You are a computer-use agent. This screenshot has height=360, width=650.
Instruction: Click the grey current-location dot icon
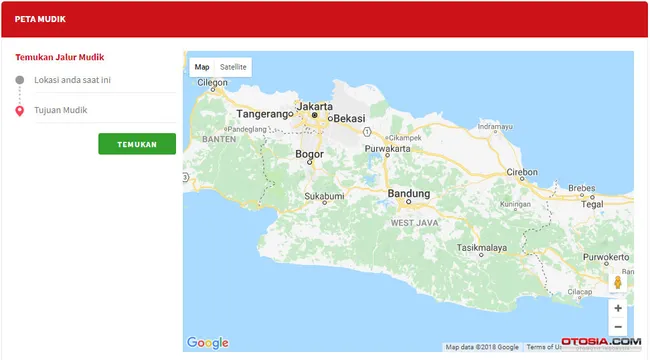[19, 80]
